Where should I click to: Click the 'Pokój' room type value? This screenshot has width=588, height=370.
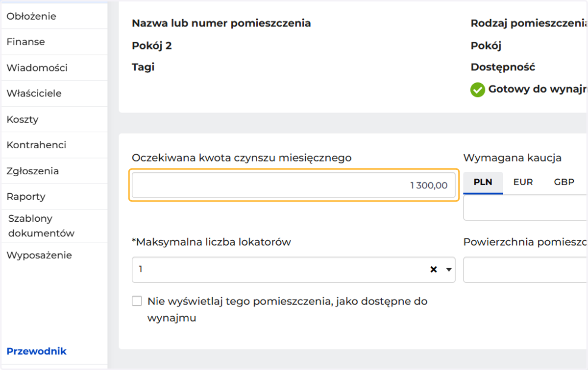point(486,46)
